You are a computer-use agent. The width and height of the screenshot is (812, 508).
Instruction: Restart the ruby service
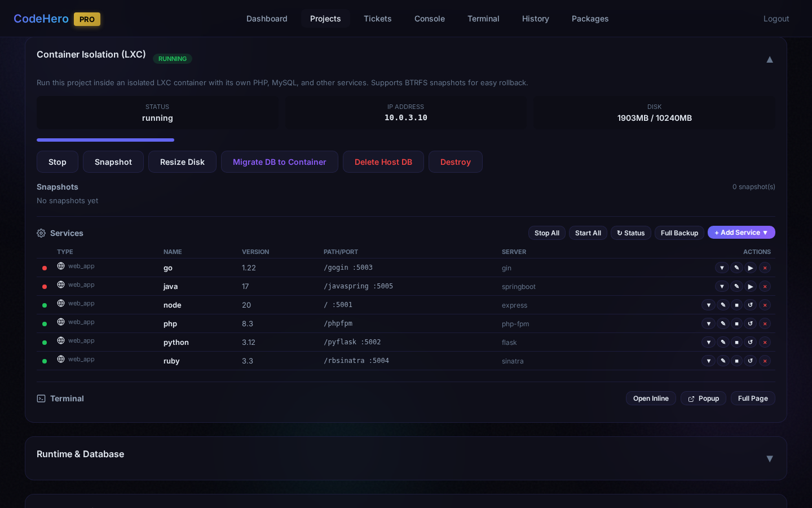click(x=751, y=361)
